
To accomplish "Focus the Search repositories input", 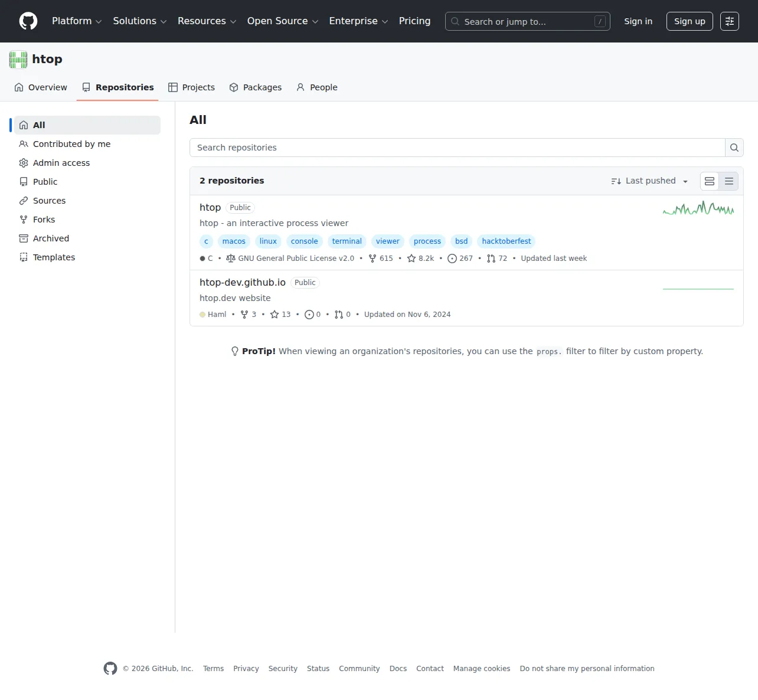I will [x=458, y=148].
